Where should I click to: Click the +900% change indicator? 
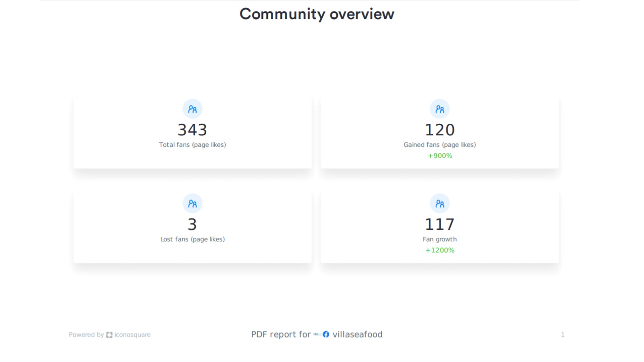click(x=440, y=156)
